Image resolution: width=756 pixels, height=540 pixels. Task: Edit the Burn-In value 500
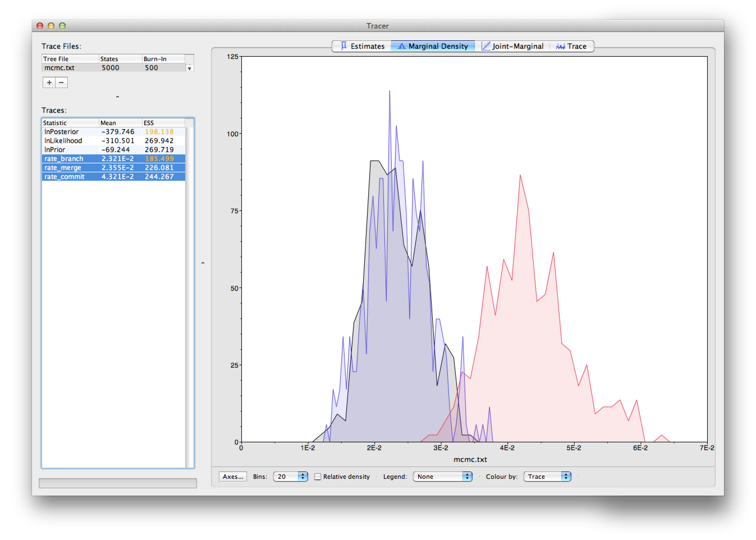[x=152, y=68]
